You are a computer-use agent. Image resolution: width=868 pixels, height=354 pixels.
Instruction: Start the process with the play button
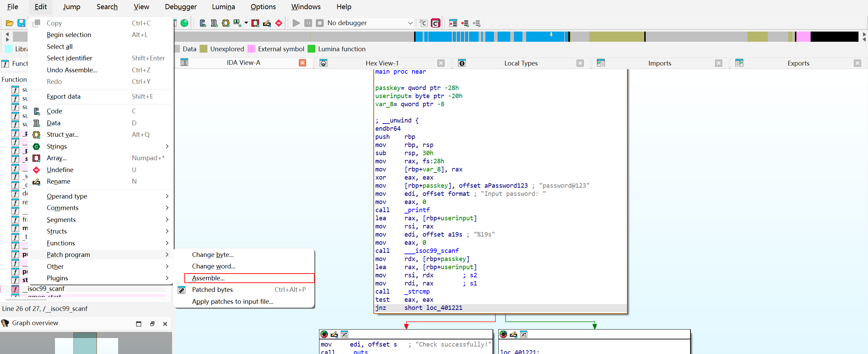(x=296, y=23)
